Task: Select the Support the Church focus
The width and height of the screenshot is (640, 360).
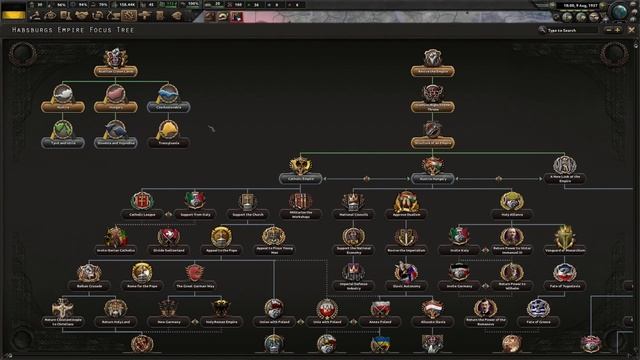Action: (x=247, y=206)
